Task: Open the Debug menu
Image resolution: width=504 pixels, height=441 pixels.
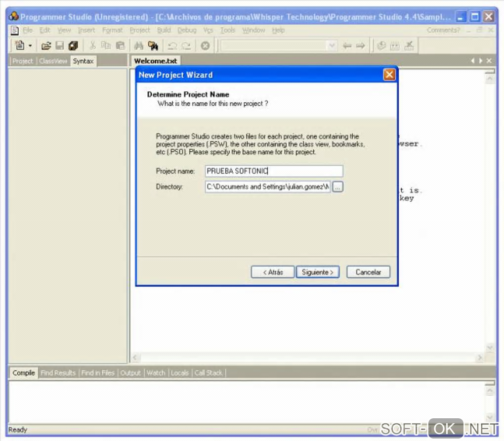Action: [x=187, y=30]
